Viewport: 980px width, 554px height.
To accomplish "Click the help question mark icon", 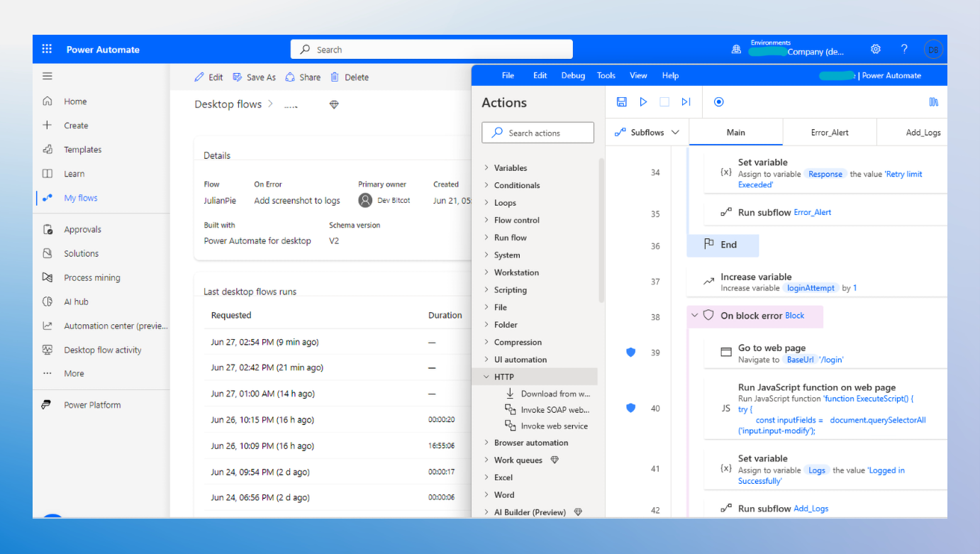I will 904,50.
